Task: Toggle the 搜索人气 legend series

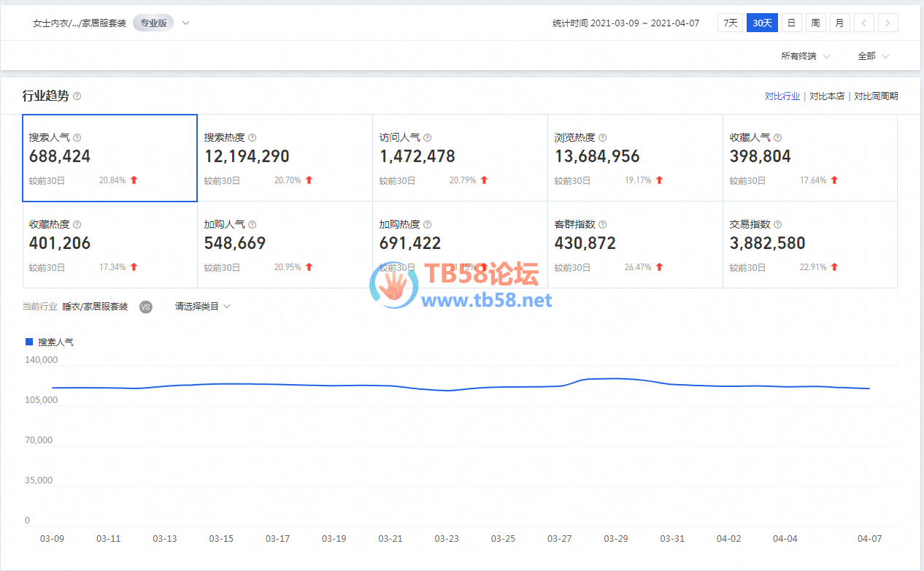Action: coord(55,342)
